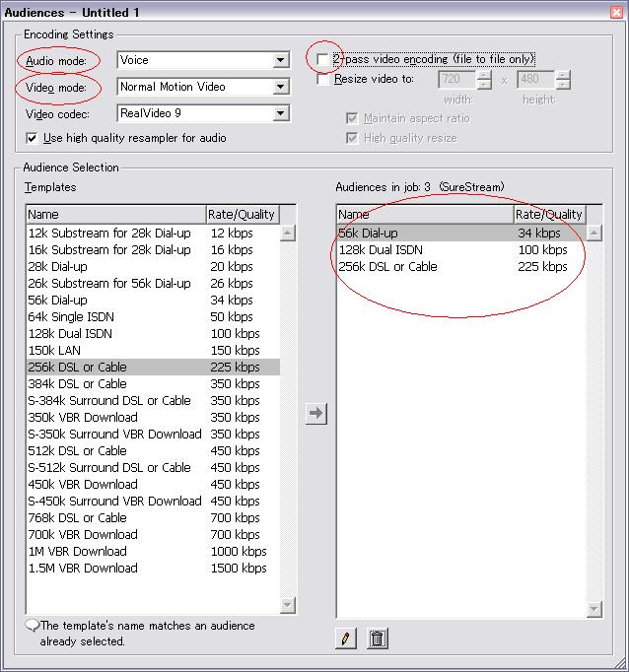Viewport: 629px width, 672px height.
Task: Open the Audio mode dropdown showing Voice
Action: [x=204, y=60]
